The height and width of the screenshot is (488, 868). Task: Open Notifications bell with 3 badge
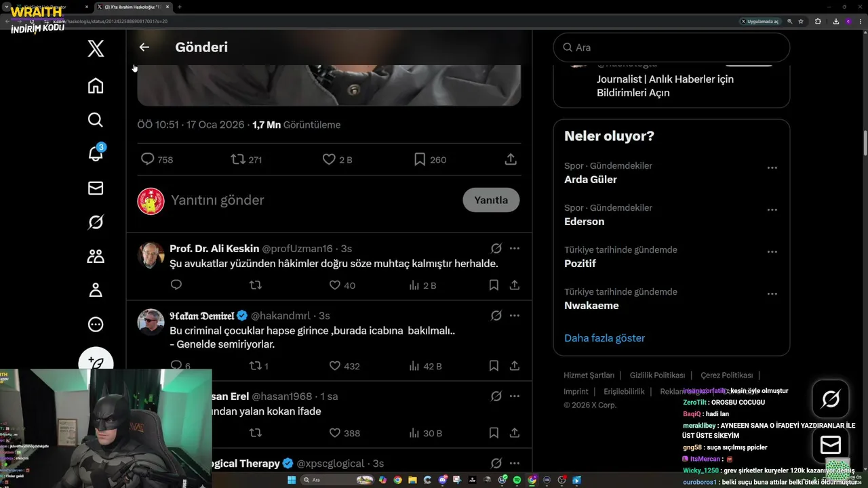point(96,153)
